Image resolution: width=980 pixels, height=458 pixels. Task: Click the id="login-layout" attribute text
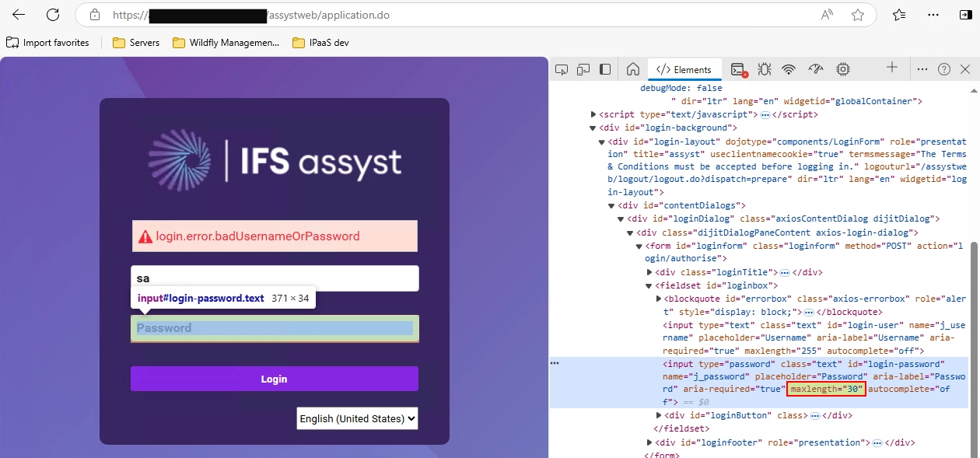[676, 142]
